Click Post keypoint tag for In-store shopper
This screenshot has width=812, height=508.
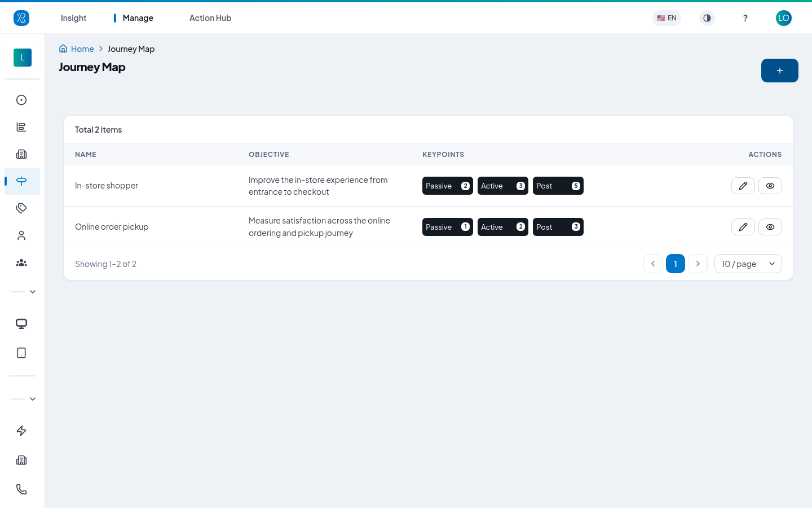tap(558, 186)
